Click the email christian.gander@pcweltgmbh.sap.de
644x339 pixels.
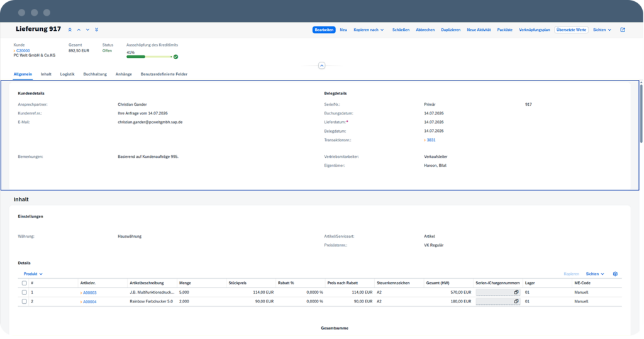(150, 122)
